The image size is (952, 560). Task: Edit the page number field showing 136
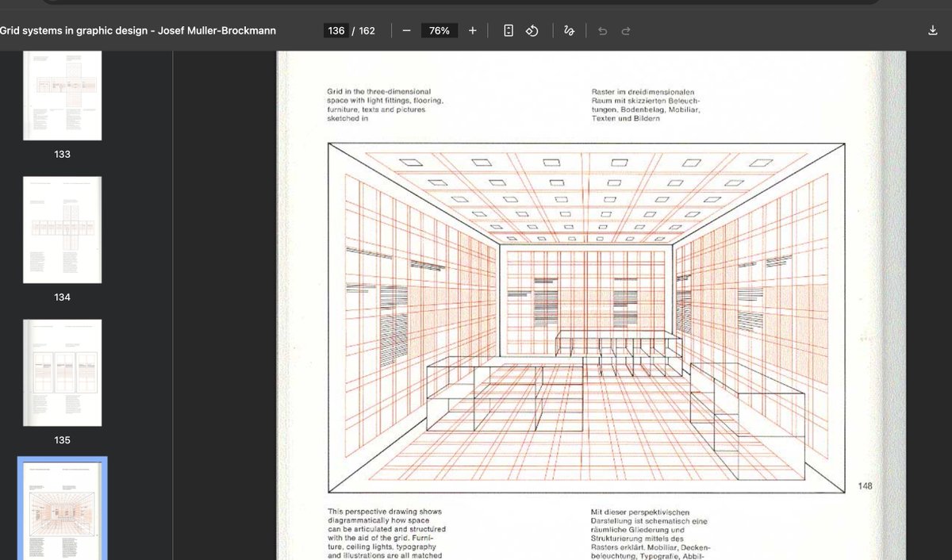coord(336,31)
